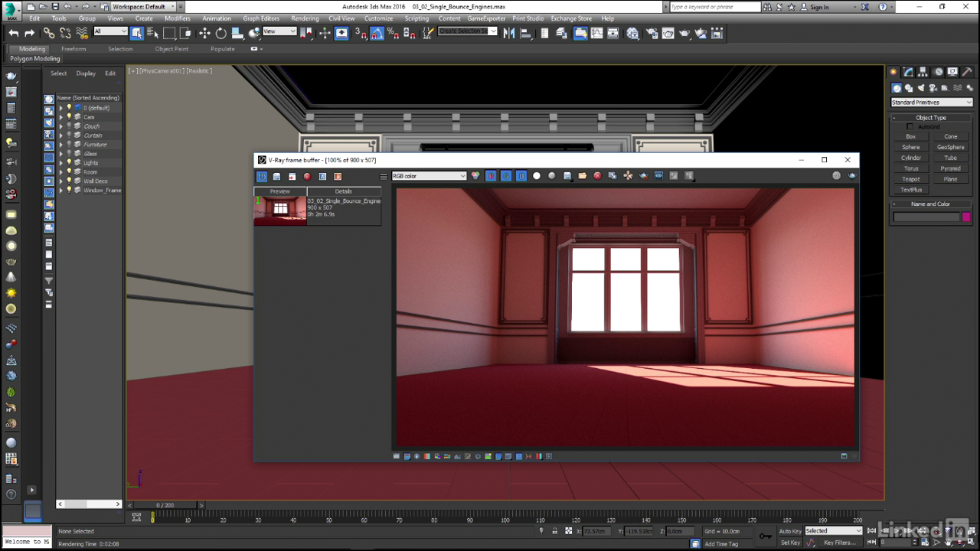
Task: Click the object name input field
Action: pos(926,217)
